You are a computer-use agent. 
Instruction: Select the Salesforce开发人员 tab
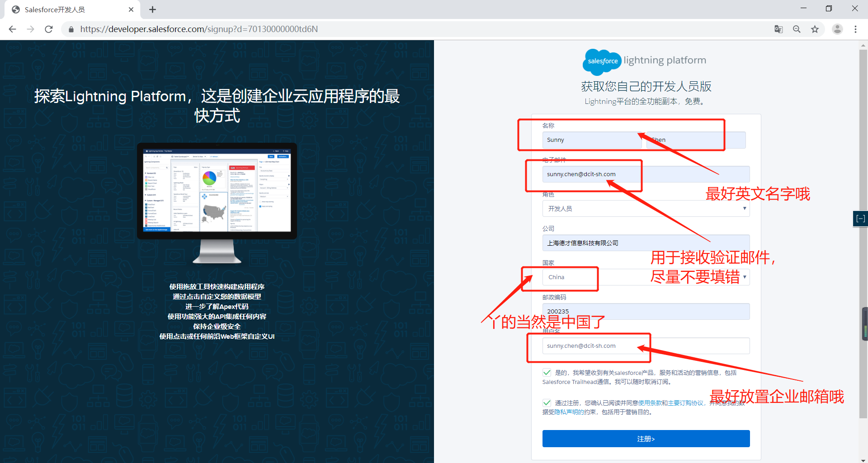tap(72, 9)
